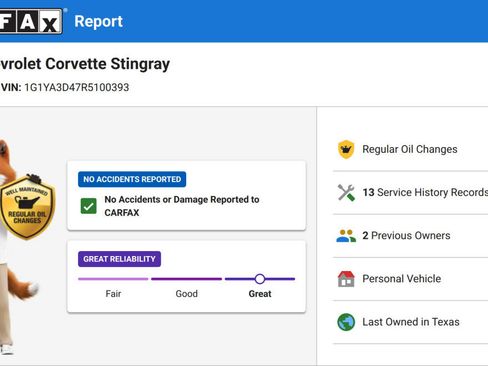Screen dimensions: 488x366
Task: Open the Personal Vehicle row
Action: [x=410, y=279]
